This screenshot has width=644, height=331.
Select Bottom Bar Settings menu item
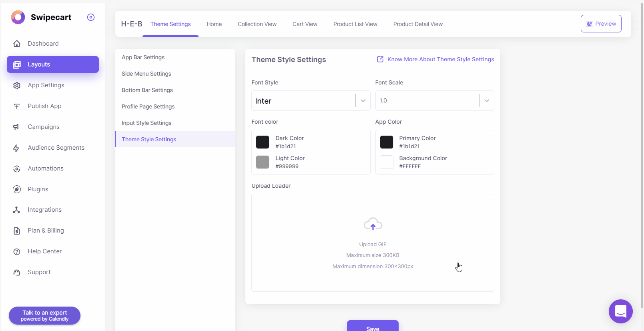click(x=147, y=90)
